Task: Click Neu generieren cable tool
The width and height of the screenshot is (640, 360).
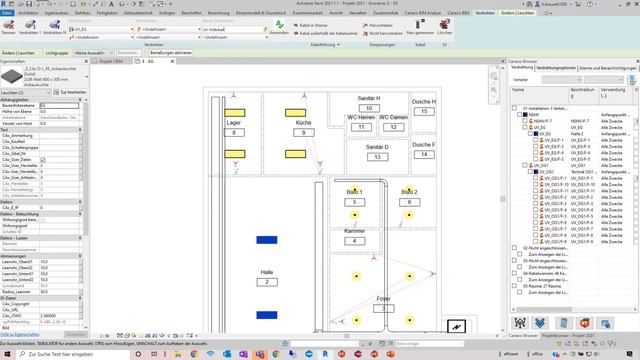Action: pos(420,27)
